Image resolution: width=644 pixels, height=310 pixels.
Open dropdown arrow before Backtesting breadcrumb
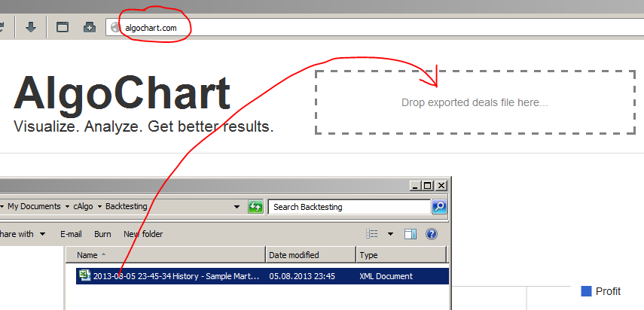click(99, 207)
